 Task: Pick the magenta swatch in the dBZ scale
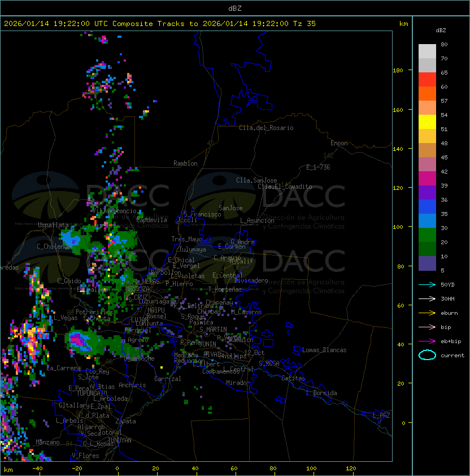click(x=427, y=179)
